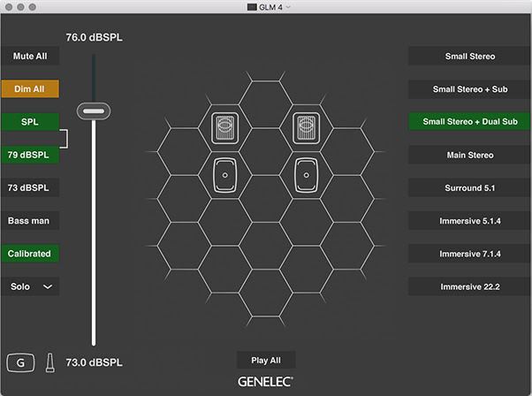Click the Play All button
This screenshot has width=532, height=396.
266,360
